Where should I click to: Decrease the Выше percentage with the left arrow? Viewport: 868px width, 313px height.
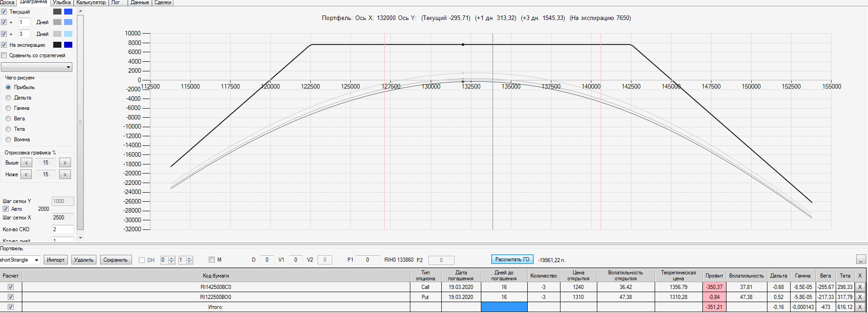click(26, 163)
